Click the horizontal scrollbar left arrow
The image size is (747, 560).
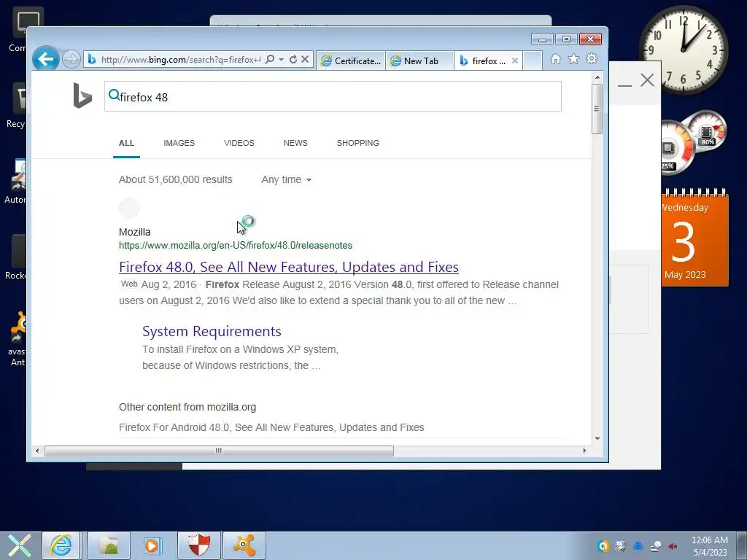(37, 451)
